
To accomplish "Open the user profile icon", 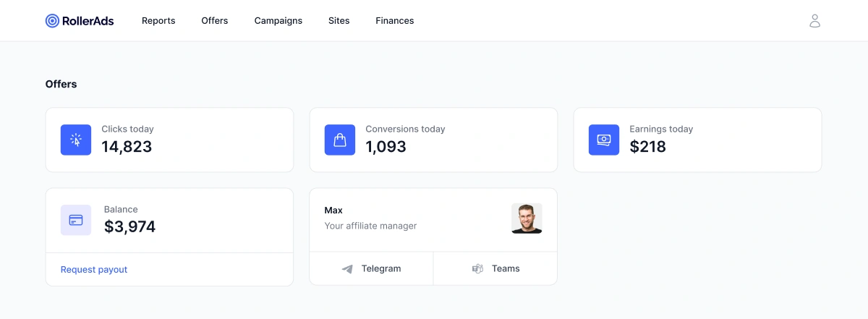I will tap(814, 21).
